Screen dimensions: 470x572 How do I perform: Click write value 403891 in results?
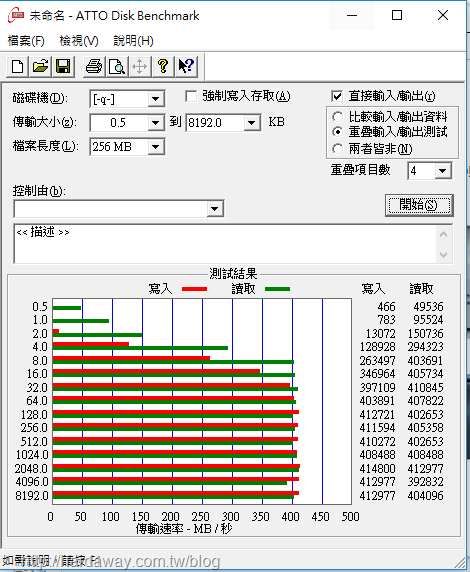pyautogui.click(x=377, y=401)
